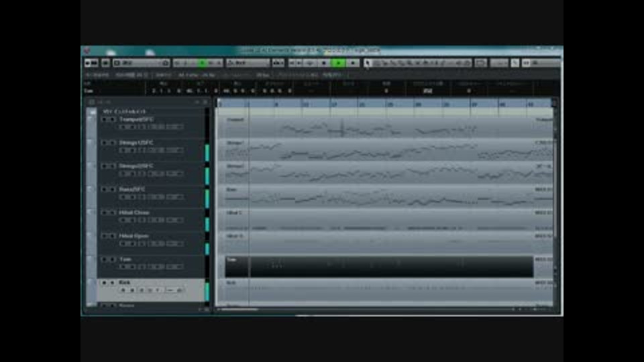The image size is (644, 362).
Task: Select the Erase tool
Action: [401, 63]
